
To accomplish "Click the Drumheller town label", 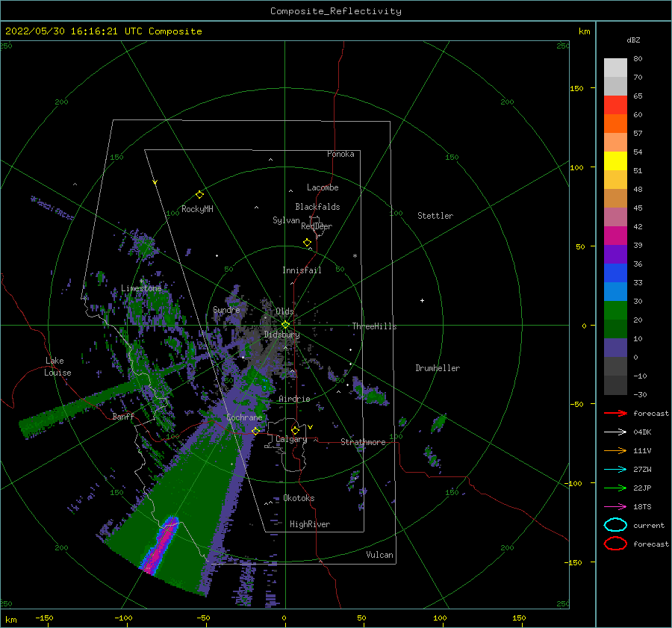I will (438, 368).
